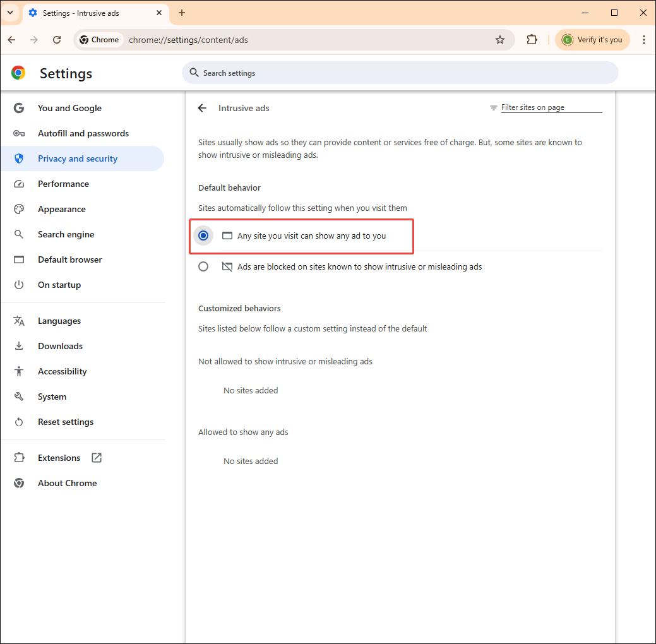Image resolution: width=656 pixels, height=644 pixels.
Task: Click the On startup power icon
Action: pos(19,285)
